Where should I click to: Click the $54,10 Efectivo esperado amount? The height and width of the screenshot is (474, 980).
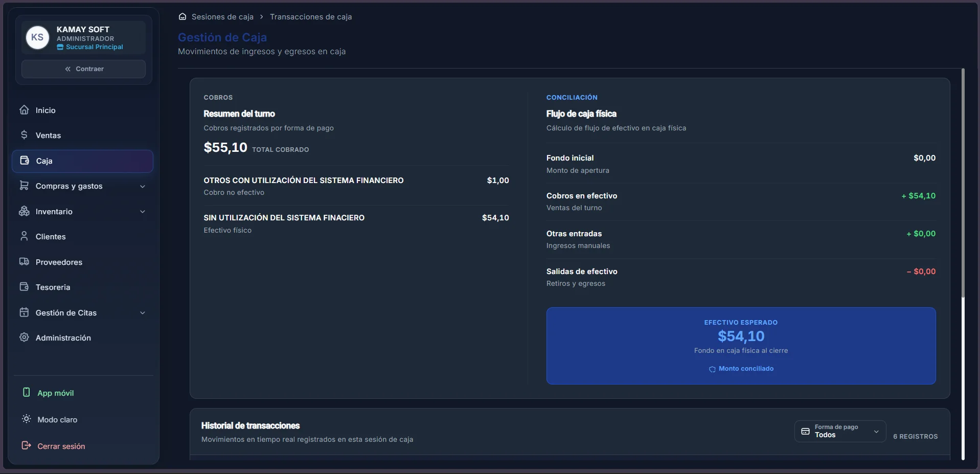[x=741, y=336]
